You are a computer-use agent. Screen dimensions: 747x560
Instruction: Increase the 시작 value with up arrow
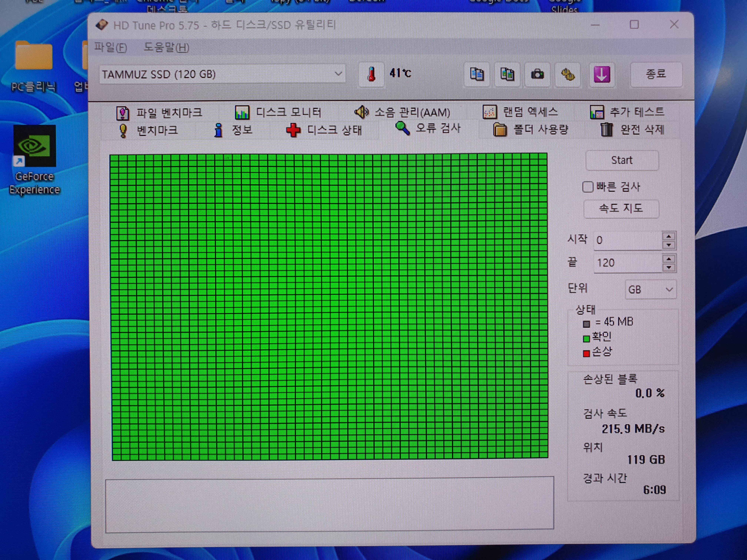[x=669, y=236]
